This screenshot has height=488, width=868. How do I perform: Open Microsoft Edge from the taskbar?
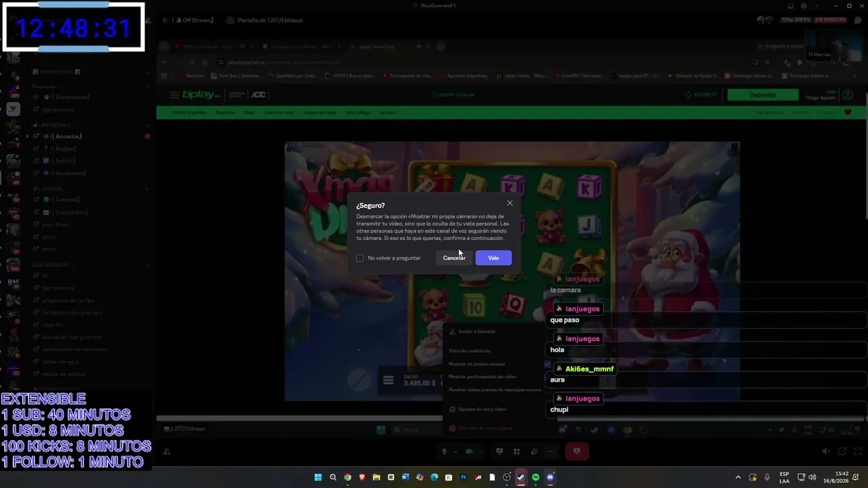[x=434, y=477]
